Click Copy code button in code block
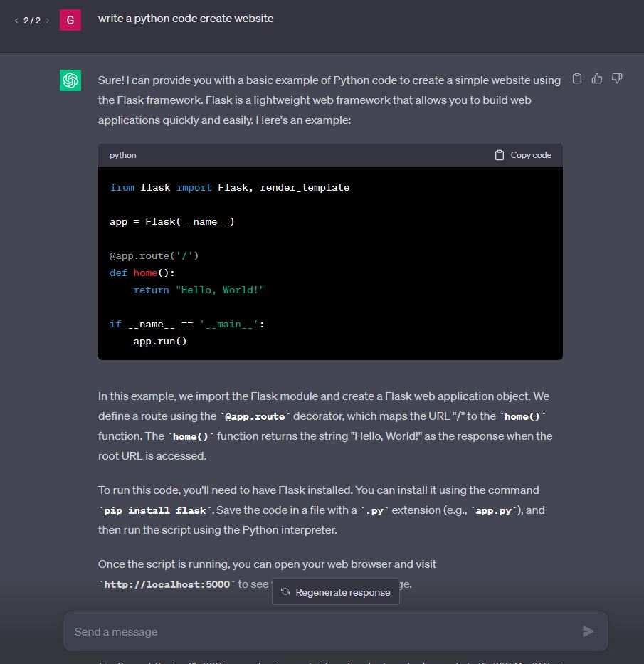 click(x=523, y=155)
